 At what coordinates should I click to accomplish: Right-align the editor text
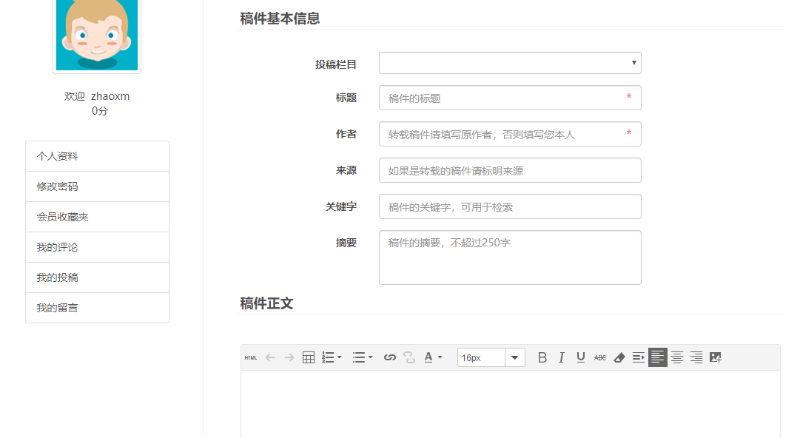point(696,358)
